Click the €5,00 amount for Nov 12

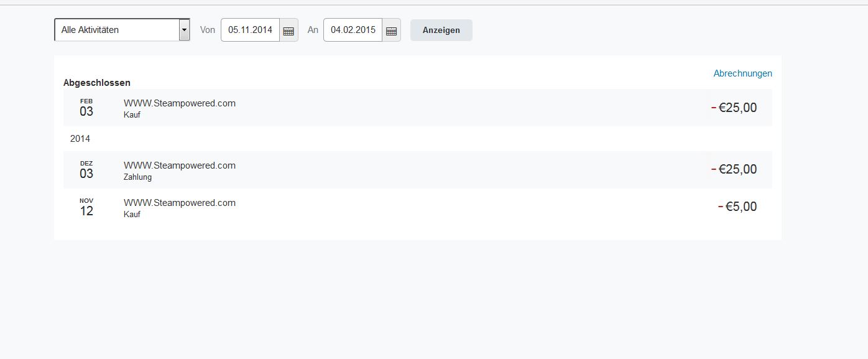[x=741, y=207]
